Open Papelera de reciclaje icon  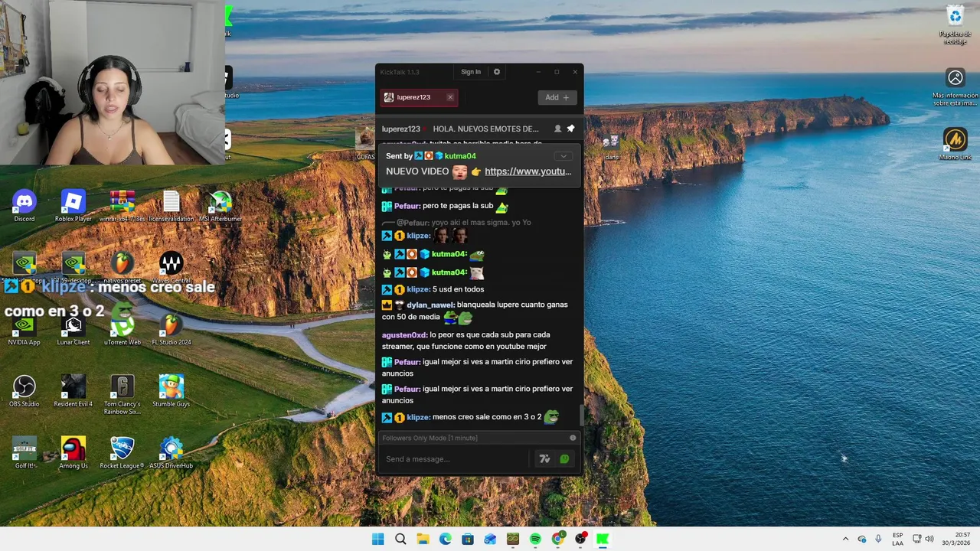[x=955, y=24]
